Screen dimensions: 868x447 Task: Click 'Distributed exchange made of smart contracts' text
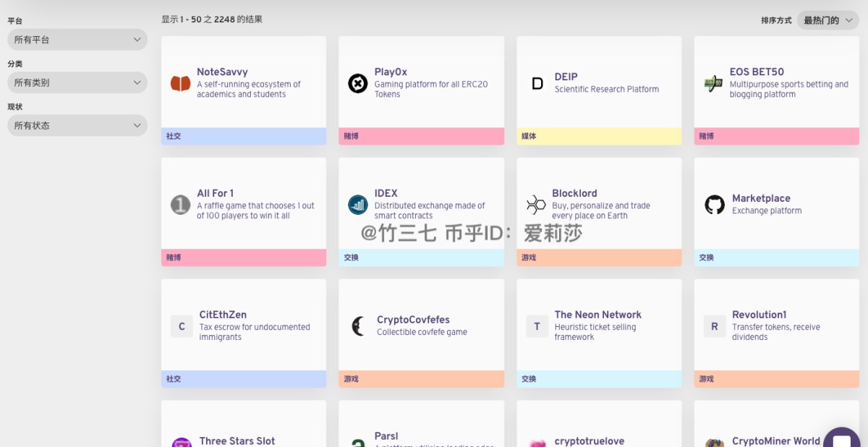(430, 211)
